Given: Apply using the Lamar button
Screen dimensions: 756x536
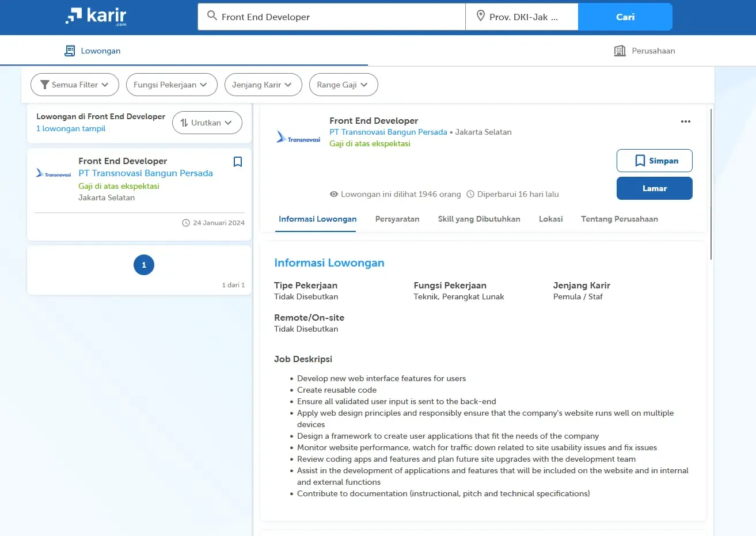Looking at the screenshot, I should tap(655, 188).
